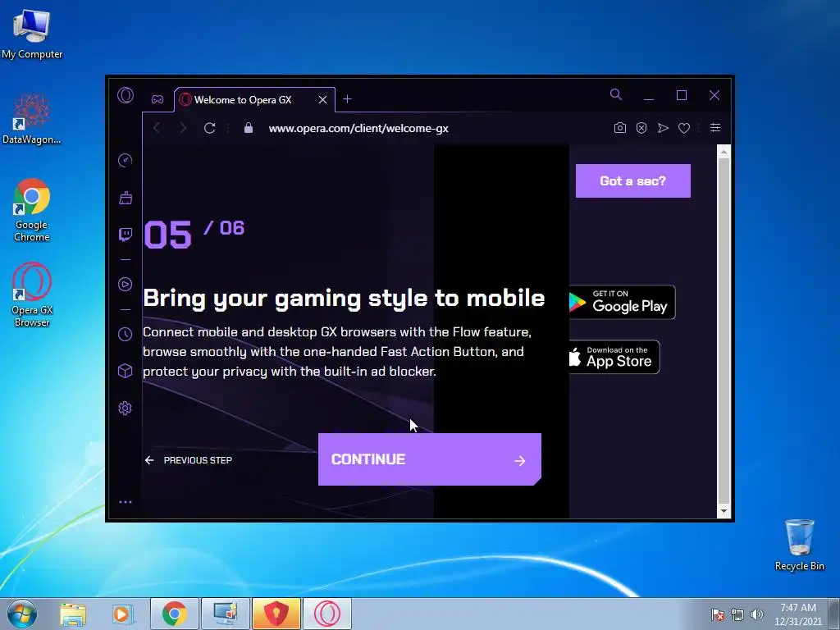Open Get it on Google Play badge
The image size is (840, 630).
tap(622, 302)
